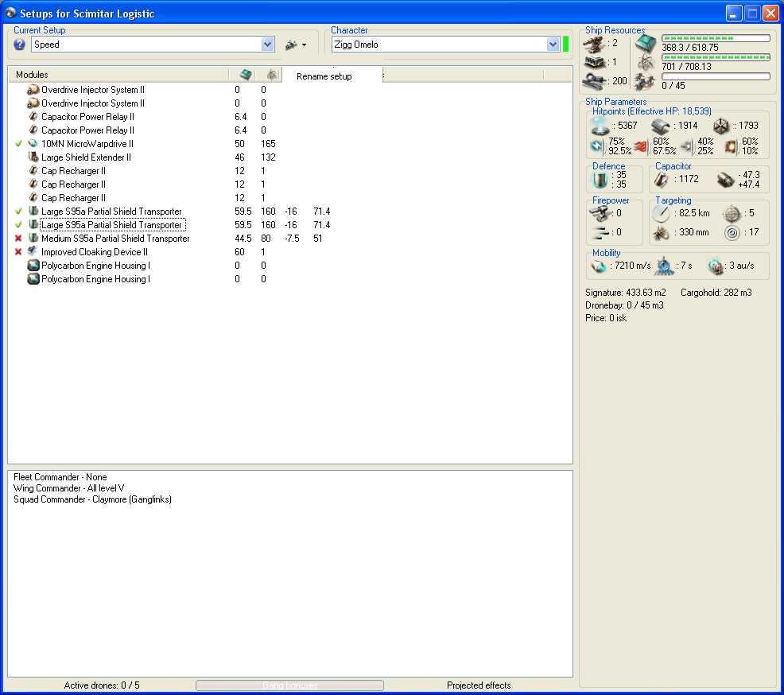Click the shield hitpoints icon showing 5367
This screenshot has height=695, width=784.
(x=600, y=126)
